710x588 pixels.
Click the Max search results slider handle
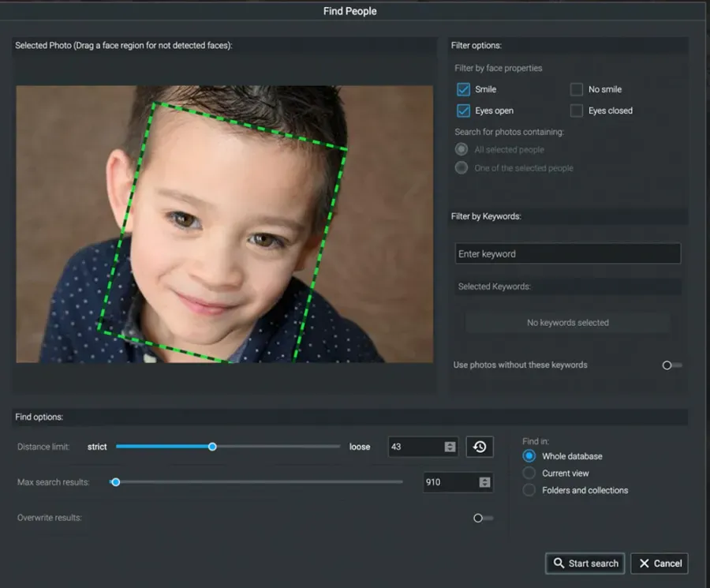116,482
